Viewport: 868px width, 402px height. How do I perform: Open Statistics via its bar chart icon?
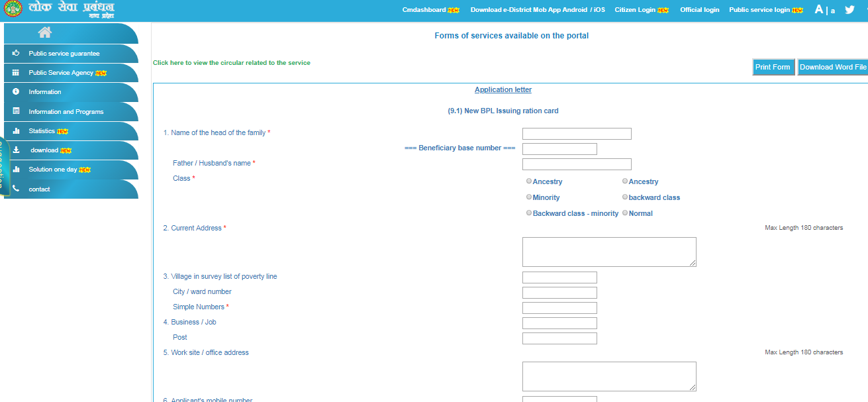pyautogui.click(x=15, y=131)
